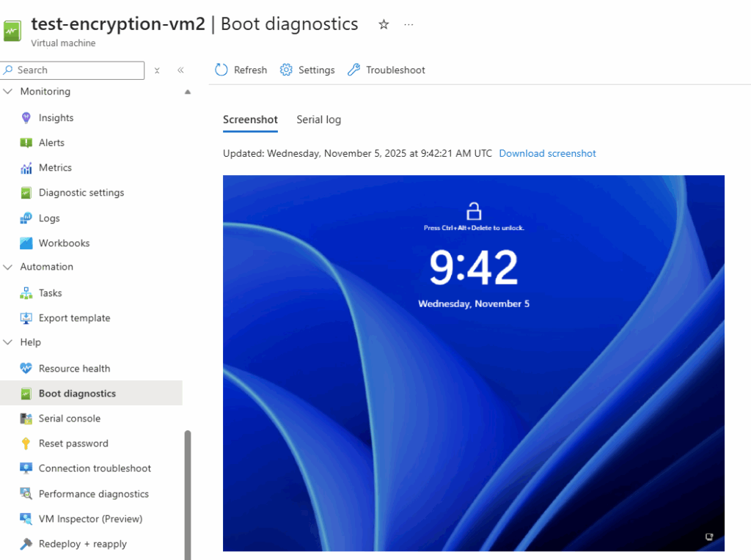The height and width of the screenshot is (560, 751).
Task: Collapse the sidebar with double-chevron button
Action: click(x=180, y=70)
